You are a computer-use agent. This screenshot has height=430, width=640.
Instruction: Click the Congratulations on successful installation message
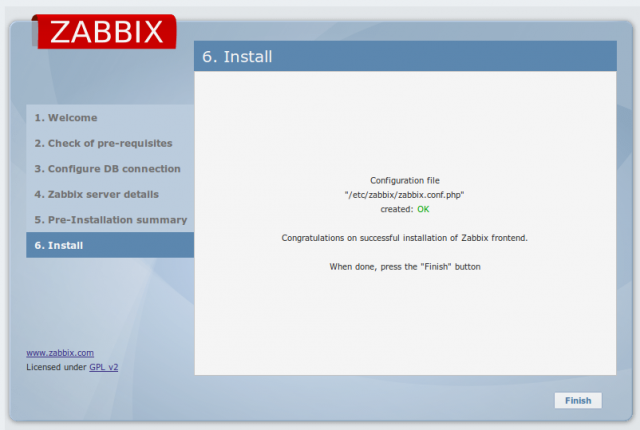[x=404, y=238]
